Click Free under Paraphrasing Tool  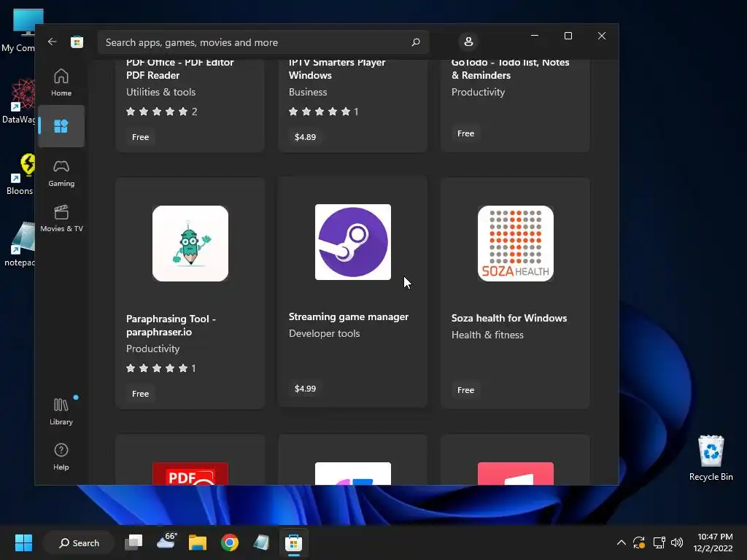point(140,394)
